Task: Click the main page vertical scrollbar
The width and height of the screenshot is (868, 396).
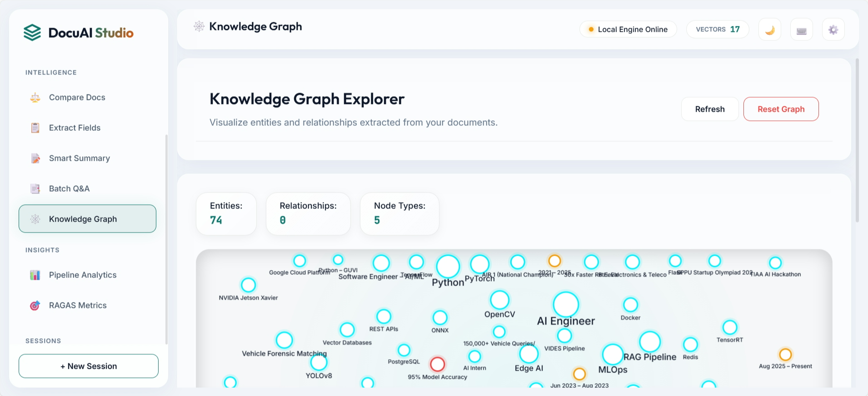Action: 857,140
